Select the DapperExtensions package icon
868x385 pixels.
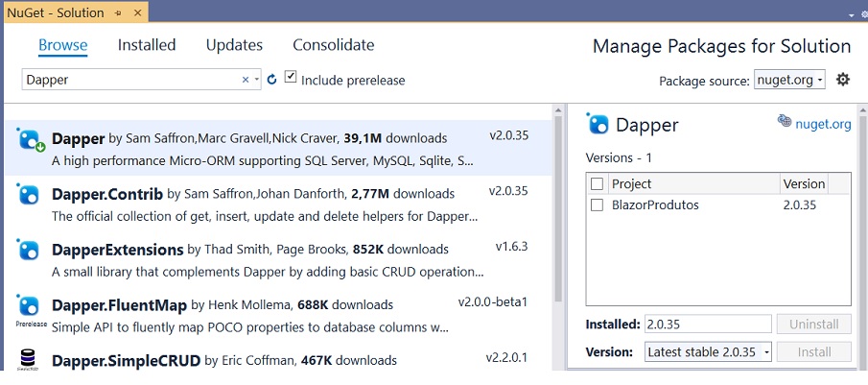point(28,250)
